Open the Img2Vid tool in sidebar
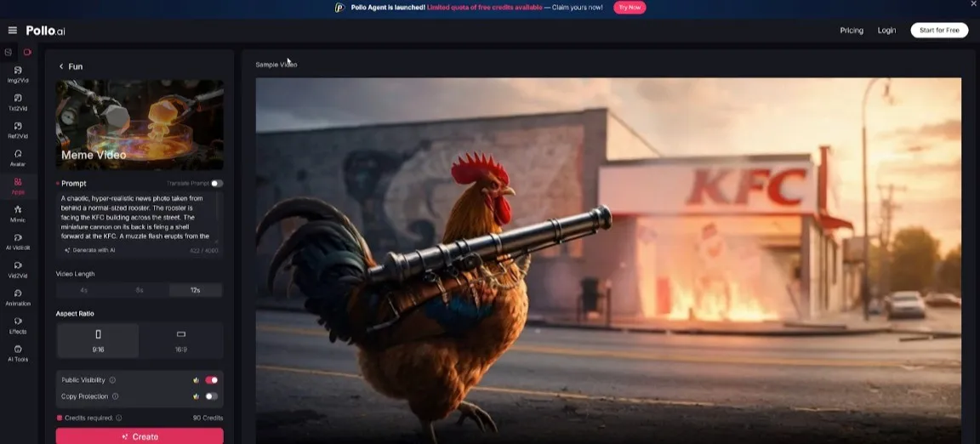This screenshot has height=444, width=980. click(18, 73)
